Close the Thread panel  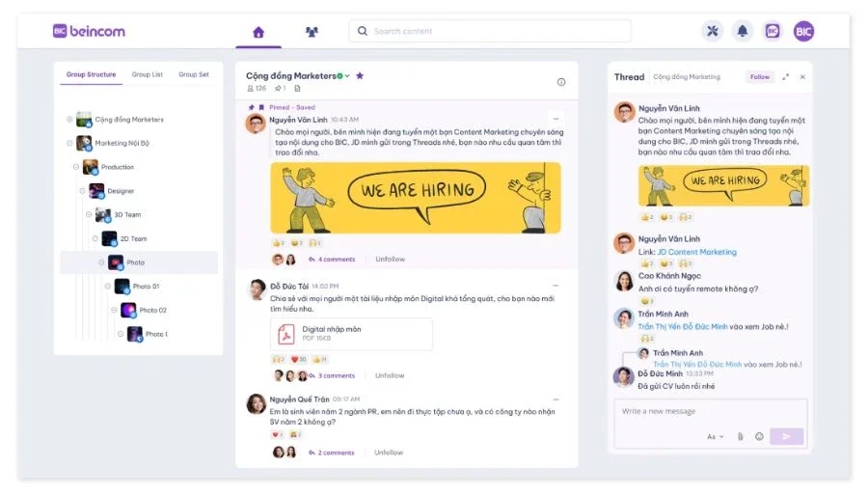802,77
